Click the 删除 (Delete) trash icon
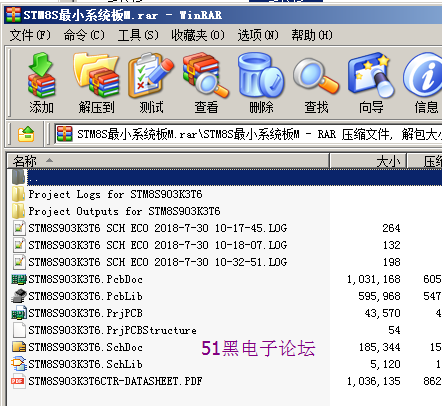Screen dimensions: 442x406 (261, 83)
